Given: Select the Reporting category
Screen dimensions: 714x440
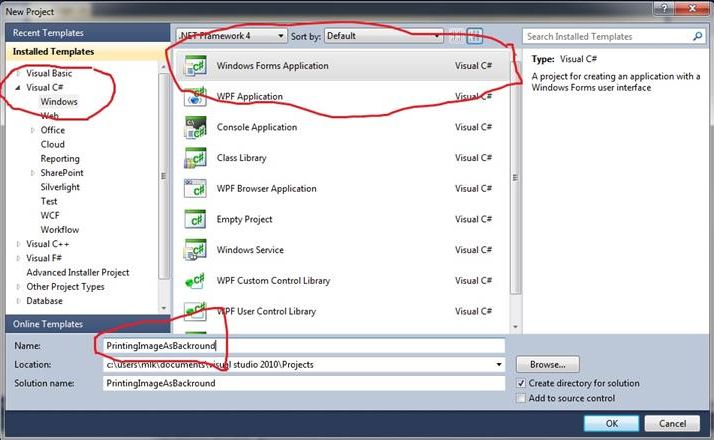Looking at the screenshot, I should click(60, 159).
